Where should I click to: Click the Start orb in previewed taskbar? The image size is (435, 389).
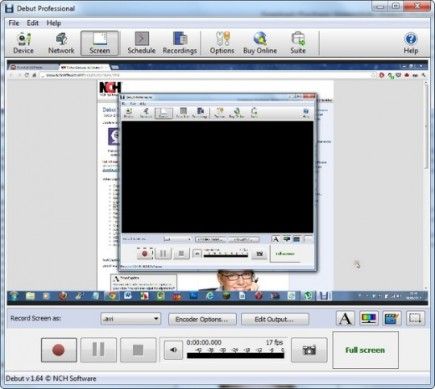click(x=14, y=296)
